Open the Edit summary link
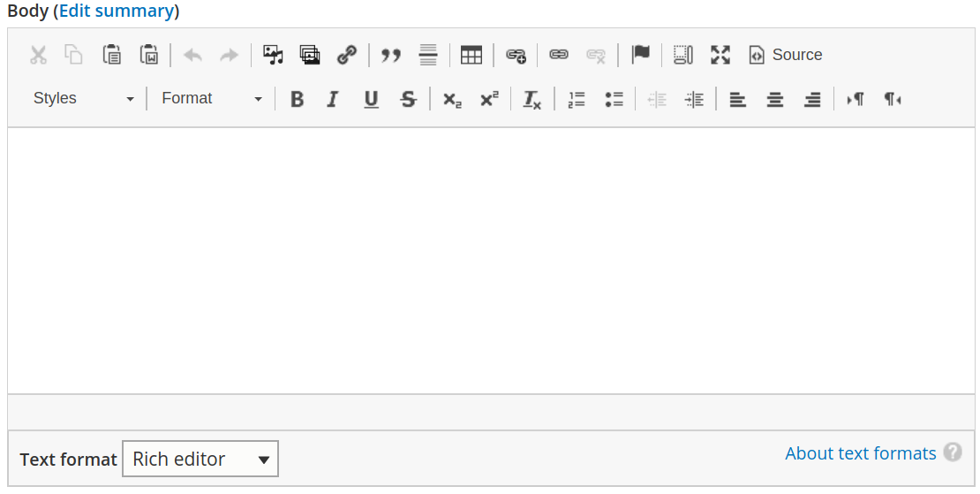The image size is (980, 494). [117, 11]
